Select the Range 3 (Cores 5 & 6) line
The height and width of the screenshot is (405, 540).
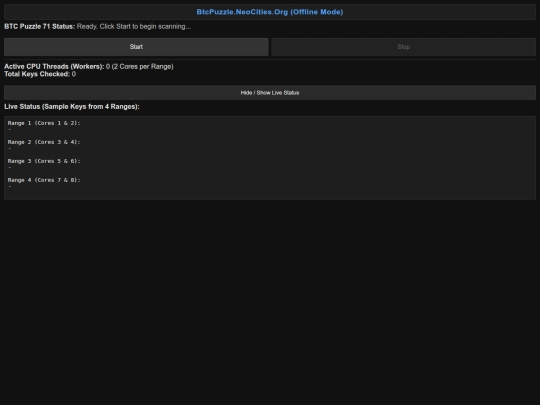pos(44,161)
